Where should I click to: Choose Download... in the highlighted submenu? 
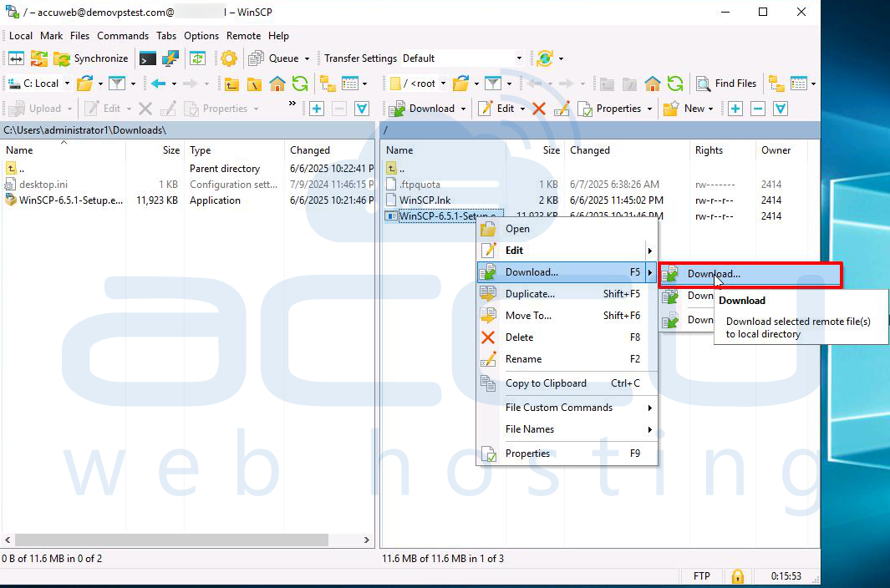pyautogui.click(x=750, y=274)
